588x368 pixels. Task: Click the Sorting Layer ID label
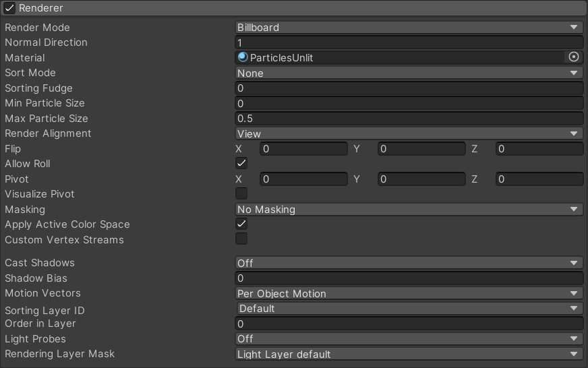45,311
